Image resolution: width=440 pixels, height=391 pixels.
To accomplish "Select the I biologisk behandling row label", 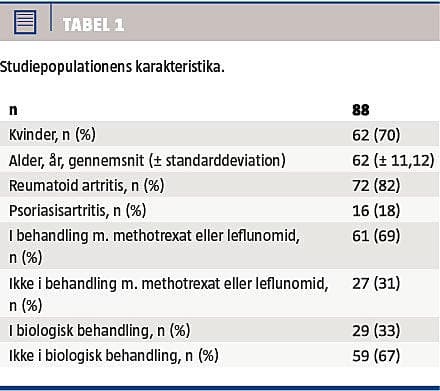I will (x=100, y=331).
